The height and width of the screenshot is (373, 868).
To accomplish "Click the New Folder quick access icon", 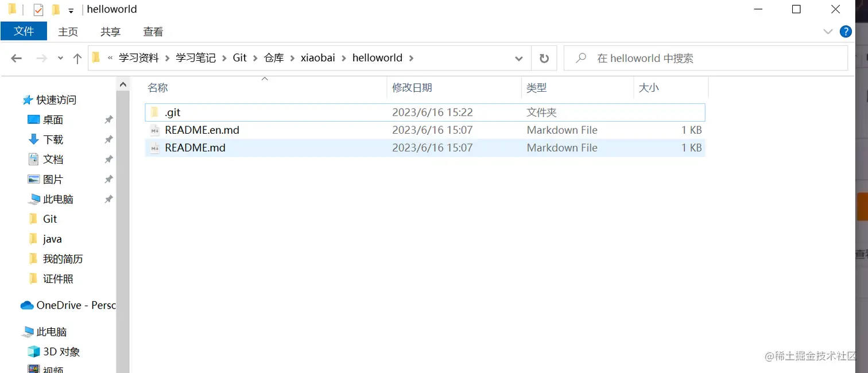I will (x=56, y=10).
